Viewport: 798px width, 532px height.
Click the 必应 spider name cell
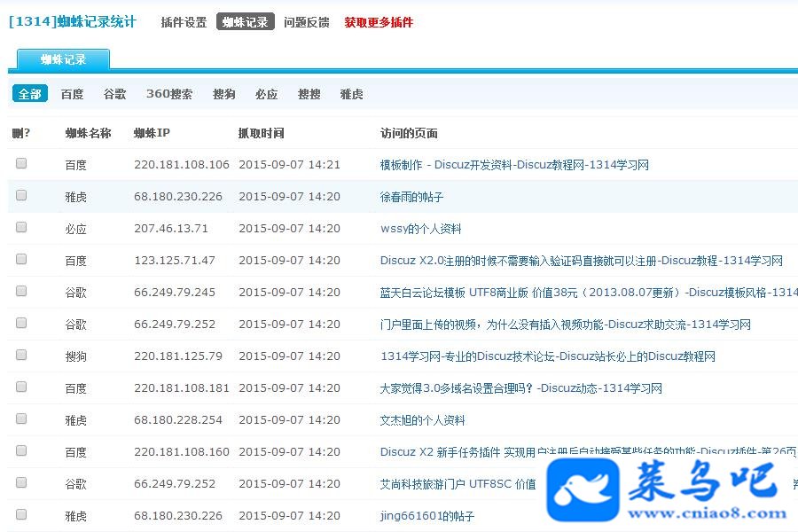76,229
